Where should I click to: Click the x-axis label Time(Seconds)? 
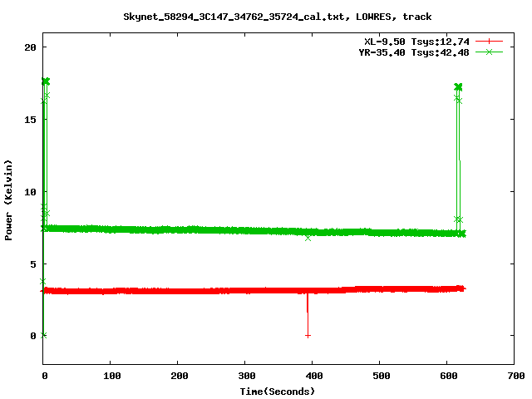tap(277, 392)
